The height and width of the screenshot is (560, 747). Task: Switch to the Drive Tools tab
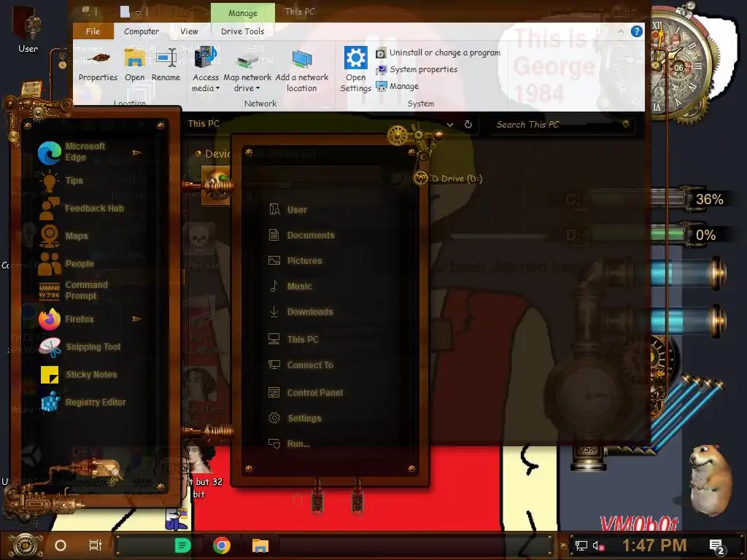pos(242,31)
